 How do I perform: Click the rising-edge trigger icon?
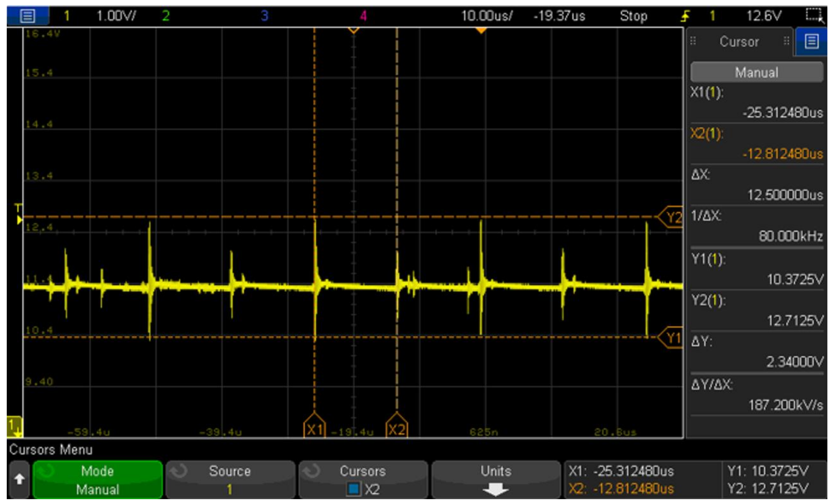coord(685,16)
